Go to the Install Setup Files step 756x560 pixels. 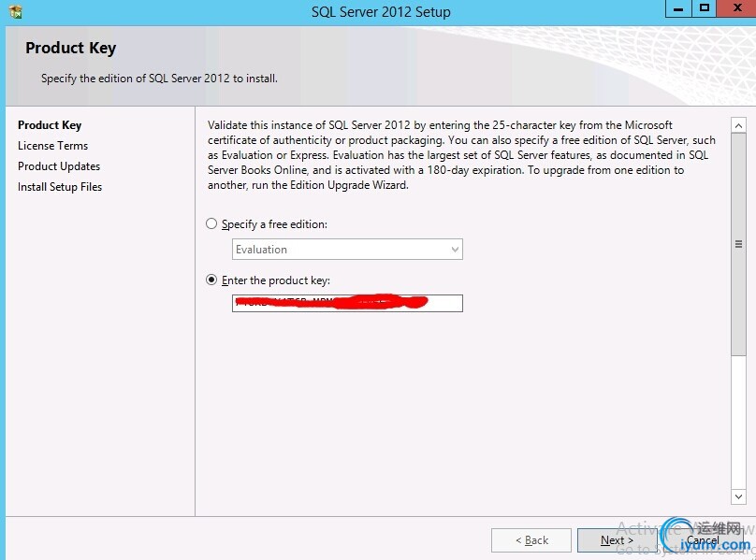click(60, 187)
